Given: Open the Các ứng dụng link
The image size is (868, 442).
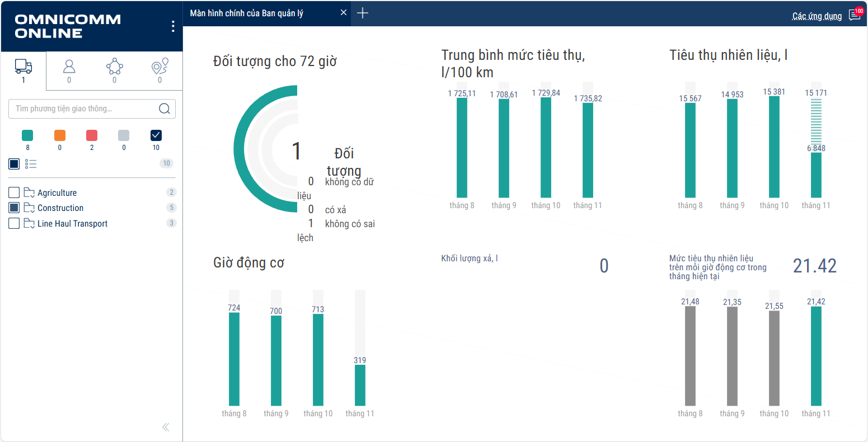Looking at the screenshot, I should pyautogui.click(x=817, y=16).
